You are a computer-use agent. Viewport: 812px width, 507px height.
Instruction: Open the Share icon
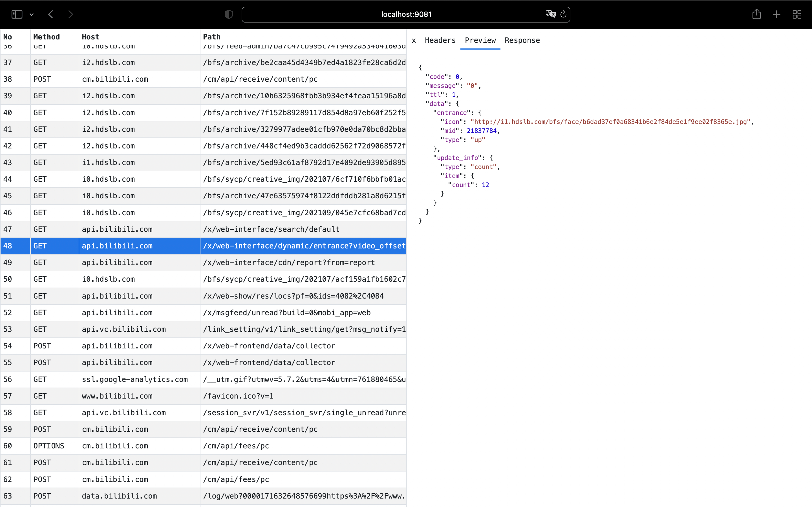(756, 14)
